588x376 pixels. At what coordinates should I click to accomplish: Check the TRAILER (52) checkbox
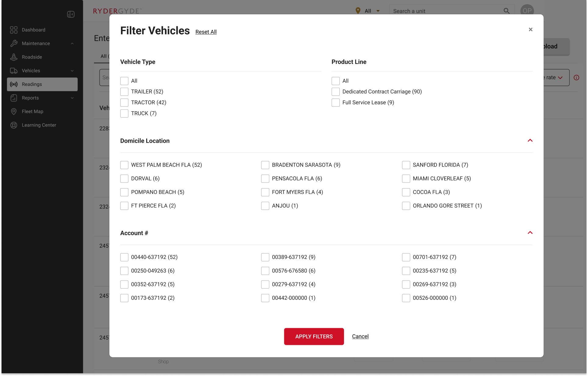pos(124,92)
